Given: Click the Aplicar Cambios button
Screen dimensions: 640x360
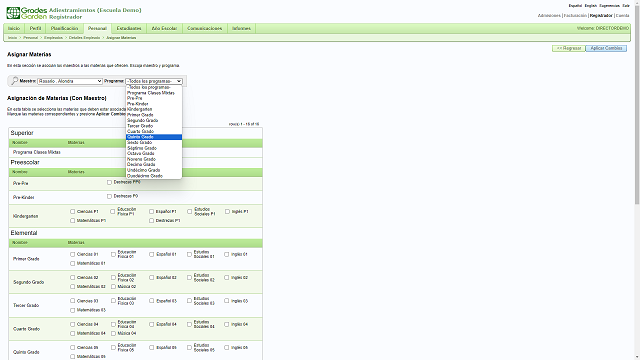Looking at the screenshot, I should tap(606, 48).
